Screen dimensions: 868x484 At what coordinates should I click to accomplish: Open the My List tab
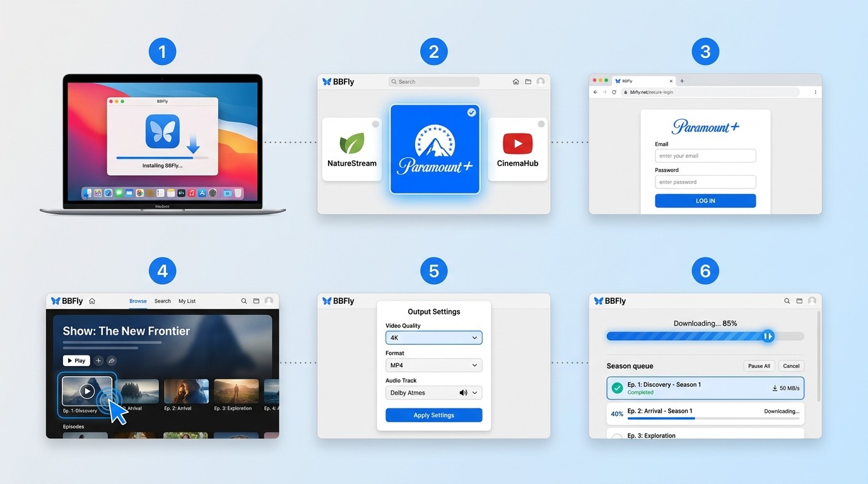187,301
